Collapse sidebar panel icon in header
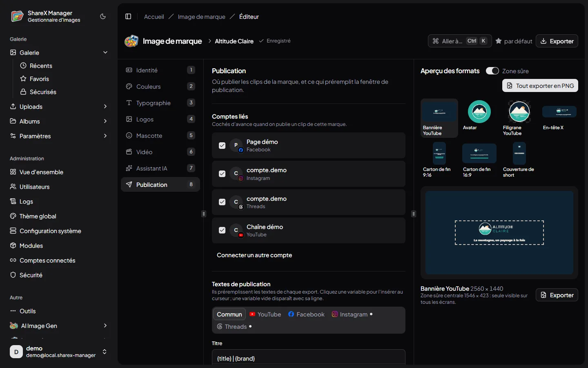This screenshot has width=588, height=368. (128, 16)
